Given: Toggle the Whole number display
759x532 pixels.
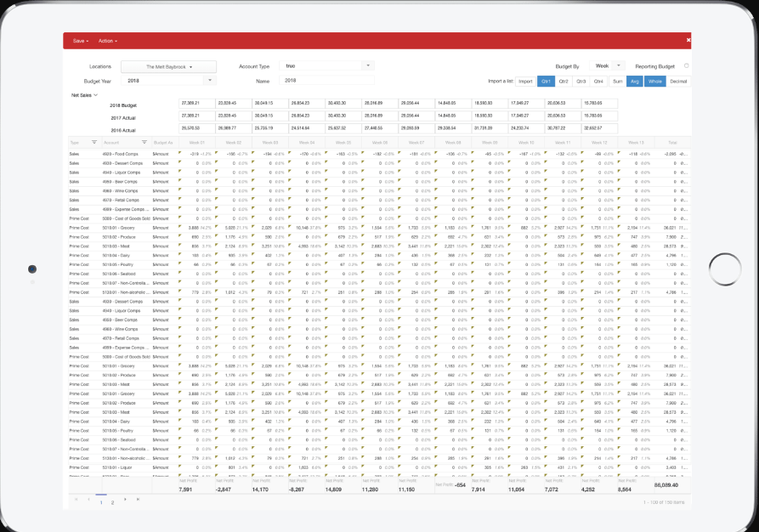Looking at the screenshot, I should click(655, 82).
